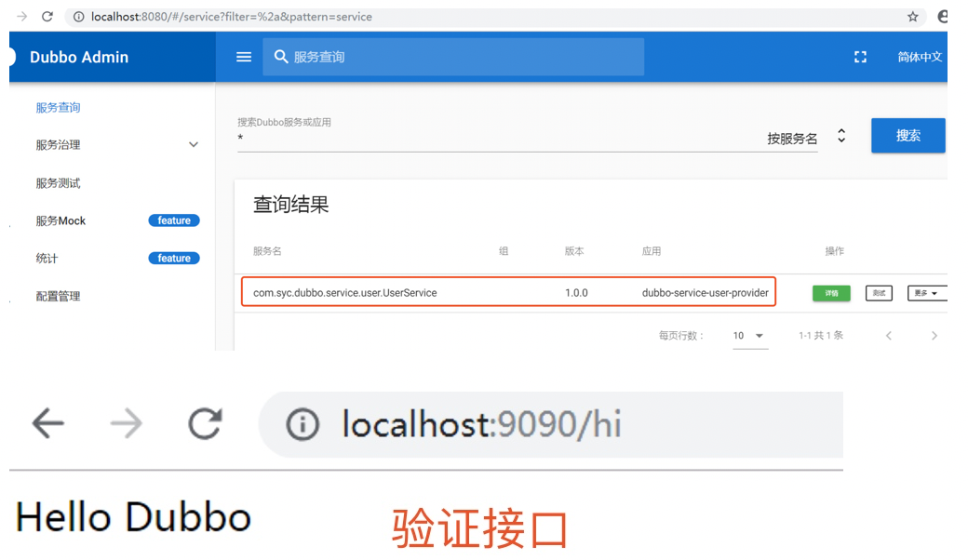The width and height of the screenshot is (968, 560).
Task: Click the Hello Dubbo response text
Action: pos(133,517)
